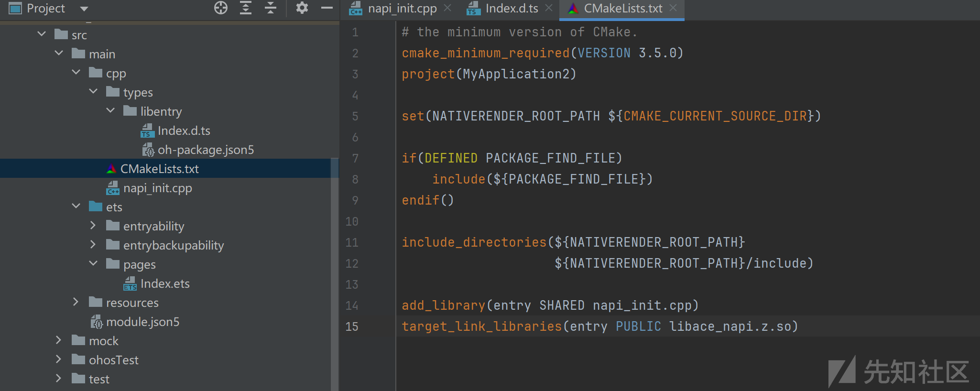Click include_directories on line 11
980x391 pixels.
[x=474, y=242]
